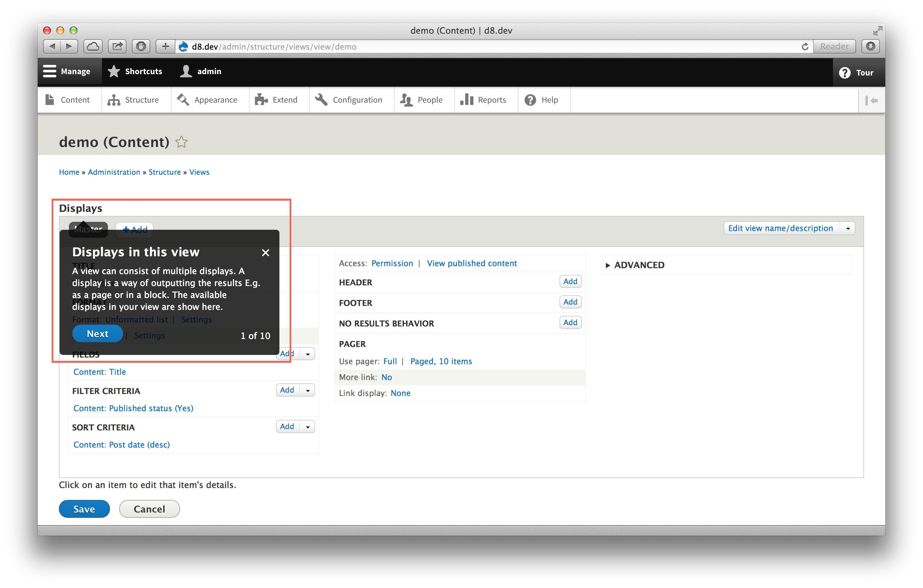Screen dimensions: 923x588
Task: Click the Permission access link
Action: click(x=392, y=263)
